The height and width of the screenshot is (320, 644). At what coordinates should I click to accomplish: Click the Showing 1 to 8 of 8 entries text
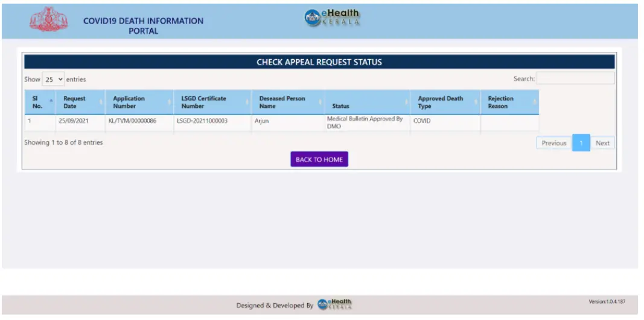pyautogui.click(x=63, y=143)
